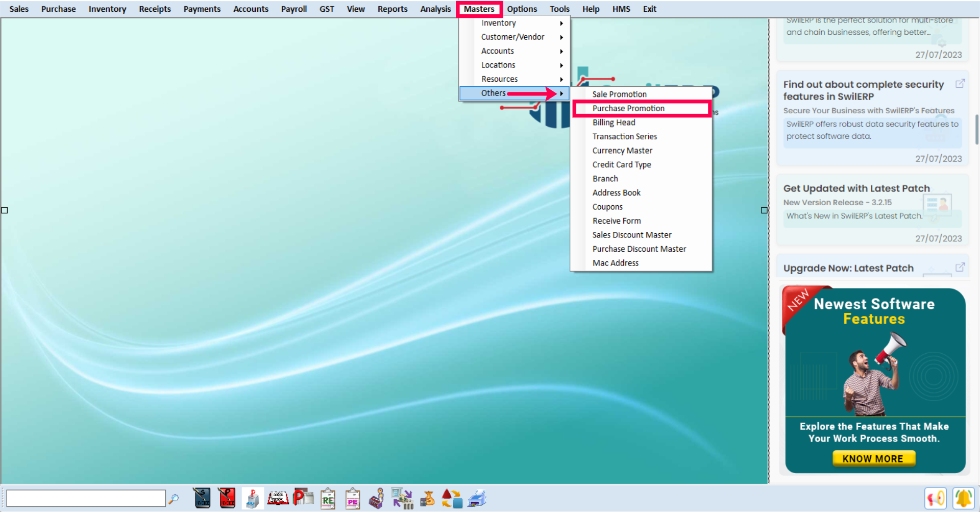
Task: Click the purple cash register toolbar icon
Action: click(x=377, y=498)
